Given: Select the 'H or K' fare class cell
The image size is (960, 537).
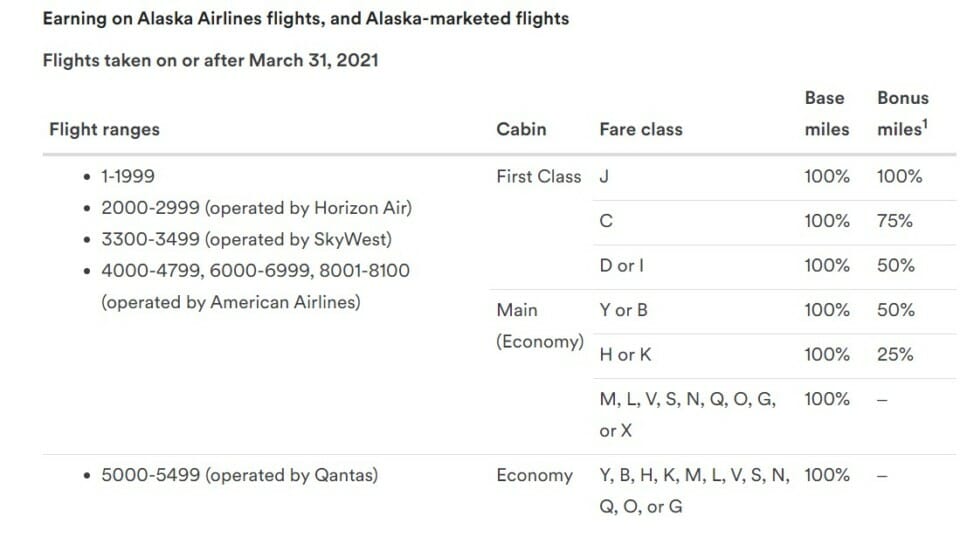Looking at the screenshot, I should 625,355.
